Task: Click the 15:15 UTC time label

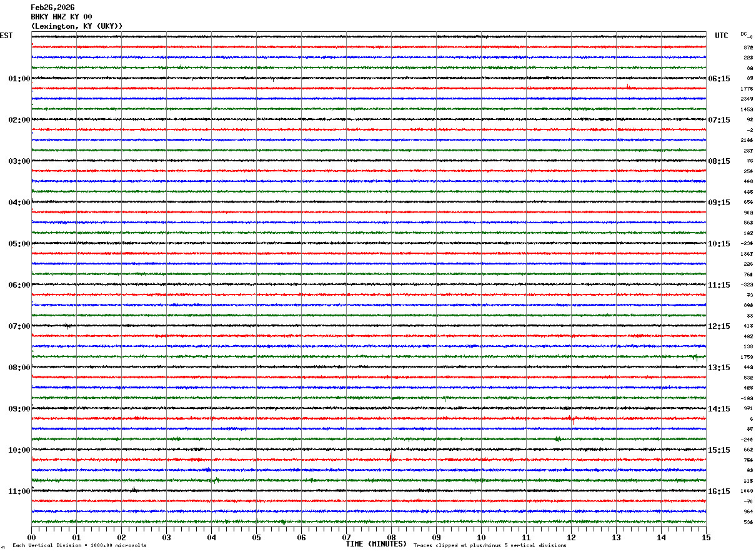Action: (719, 450)
